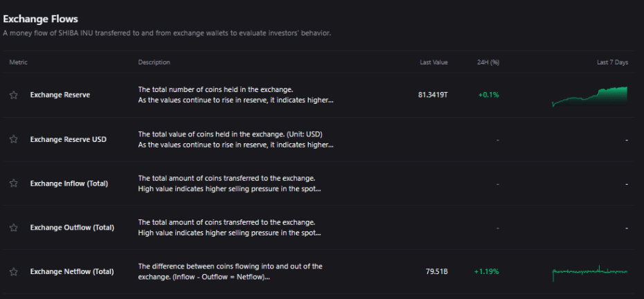Viewport: 644px width, 299px height.
Task: Click the Last 7 Days column header
Action: pos(612,62)
